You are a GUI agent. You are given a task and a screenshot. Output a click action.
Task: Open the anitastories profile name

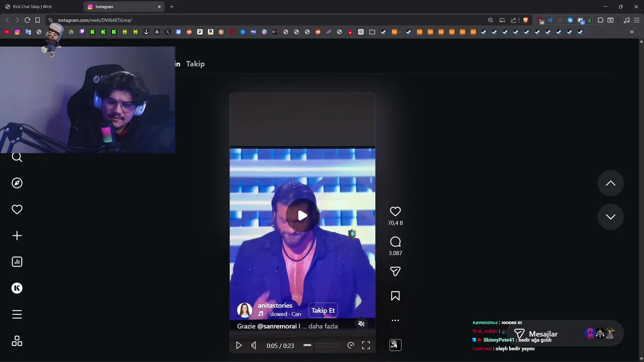(275, 305)
